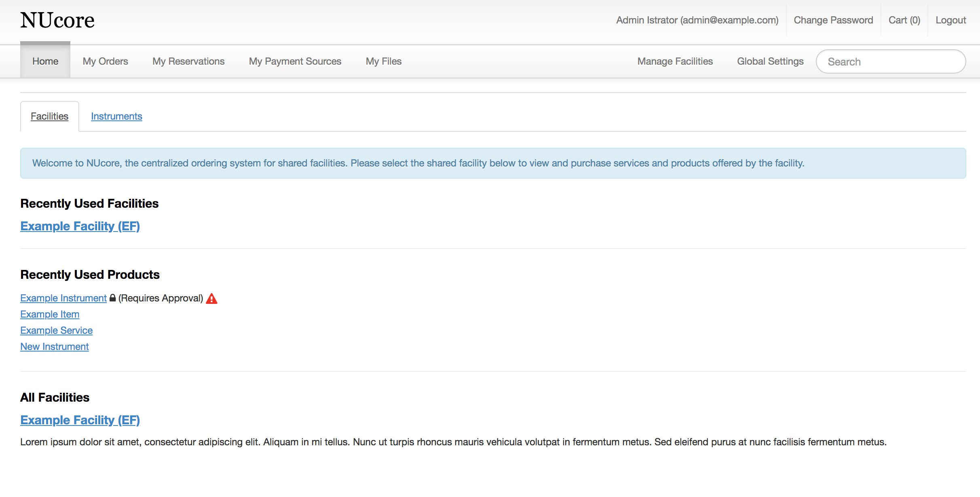Open the Example Instrument product link
Image resolution: width=980 pixels, height=497 pixels.
pos(63,298)
